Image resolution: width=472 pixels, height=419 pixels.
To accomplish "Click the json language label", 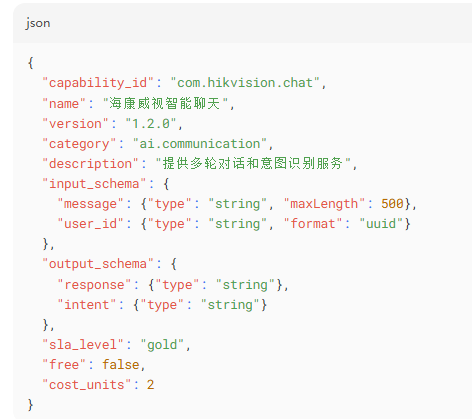I will (x=38, y=23).
